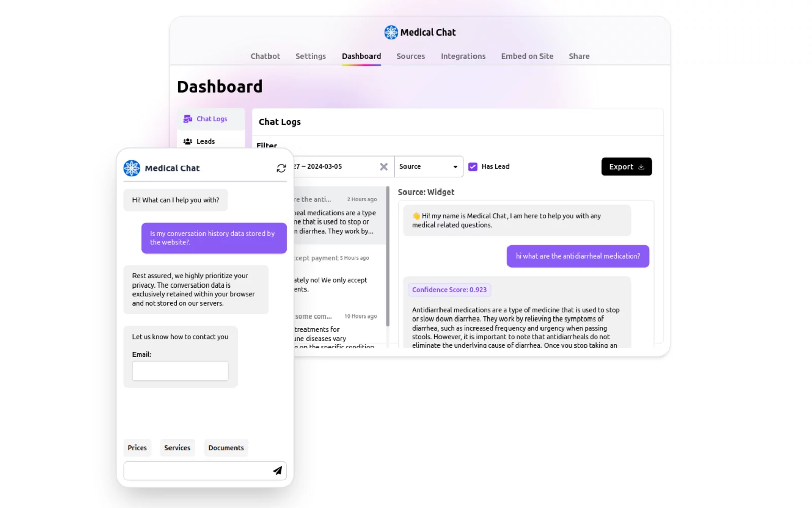This screenshot has height=508, width=812.
Task: Send the message using the paper plane icon
Action: click(x=277, y=470)
